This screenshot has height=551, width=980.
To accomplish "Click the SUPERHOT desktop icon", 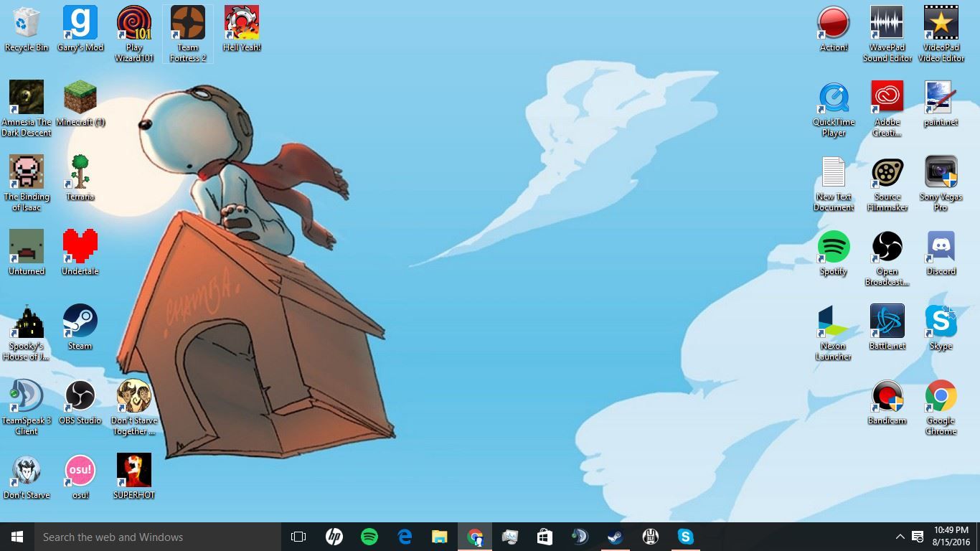I will tap(134, 471).
